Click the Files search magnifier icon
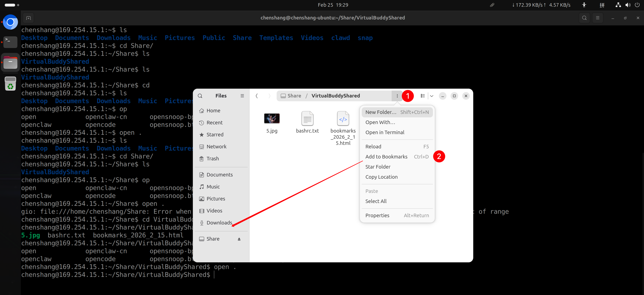 tap(200, 96)
